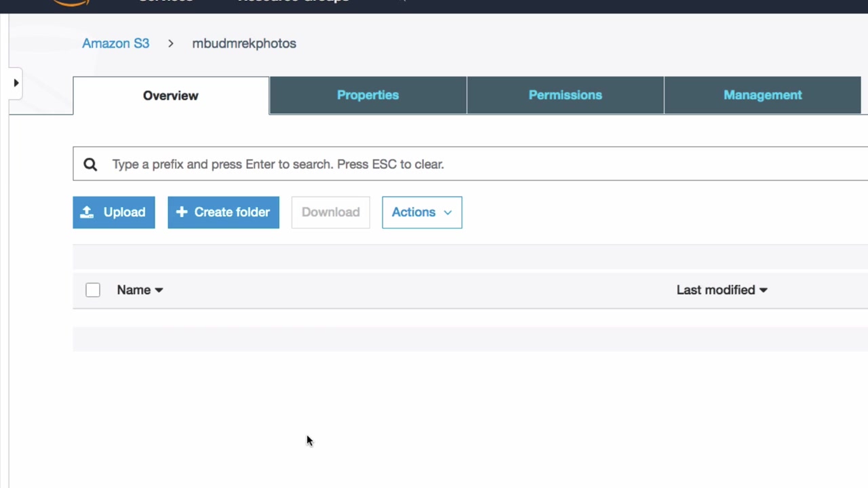The width and height of the screenshot is (868, 488).
Task: Focus the prefix search field
Action: point(471,164)
